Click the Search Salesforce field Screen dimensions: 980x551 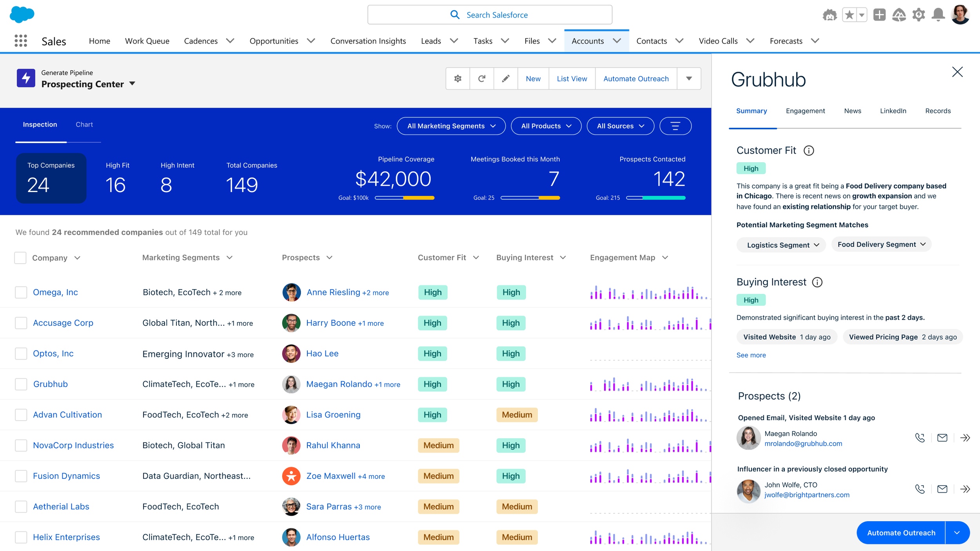click(x=490, y=15)
